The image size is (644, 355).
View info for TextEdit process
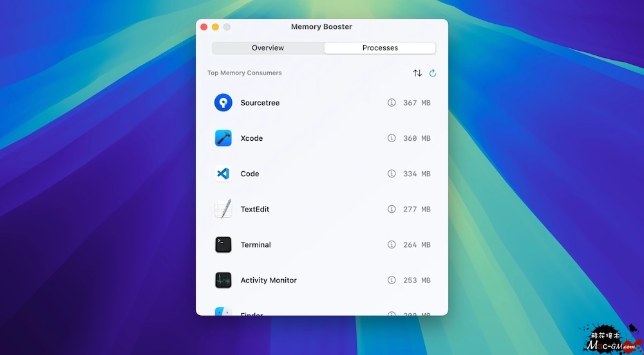(392, 209)
